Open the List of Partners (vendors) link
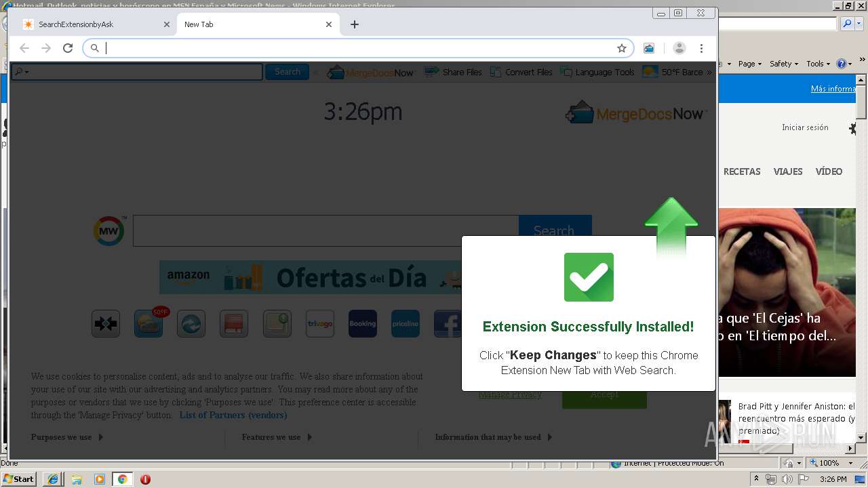 pos(233,415)
